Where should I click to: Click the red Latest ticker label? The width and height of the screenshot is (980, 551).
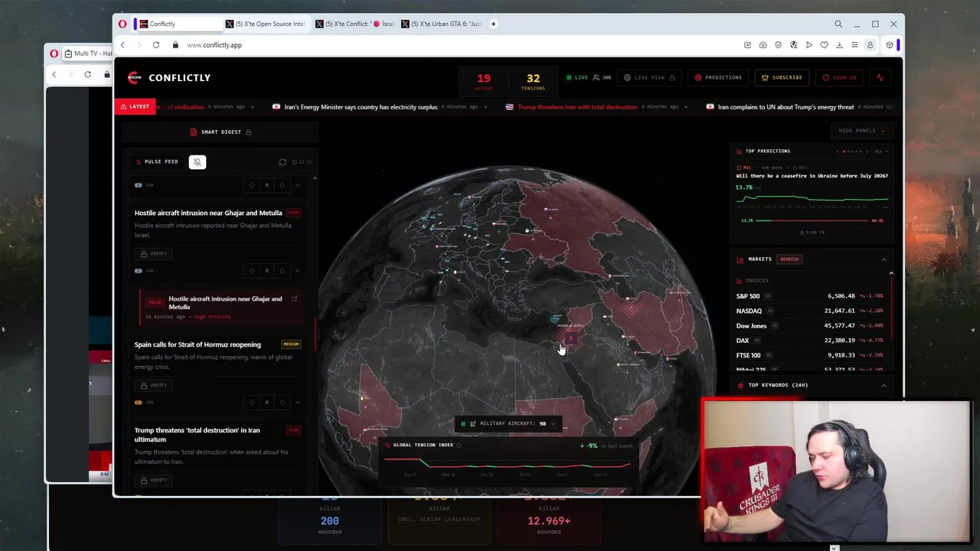135,107
